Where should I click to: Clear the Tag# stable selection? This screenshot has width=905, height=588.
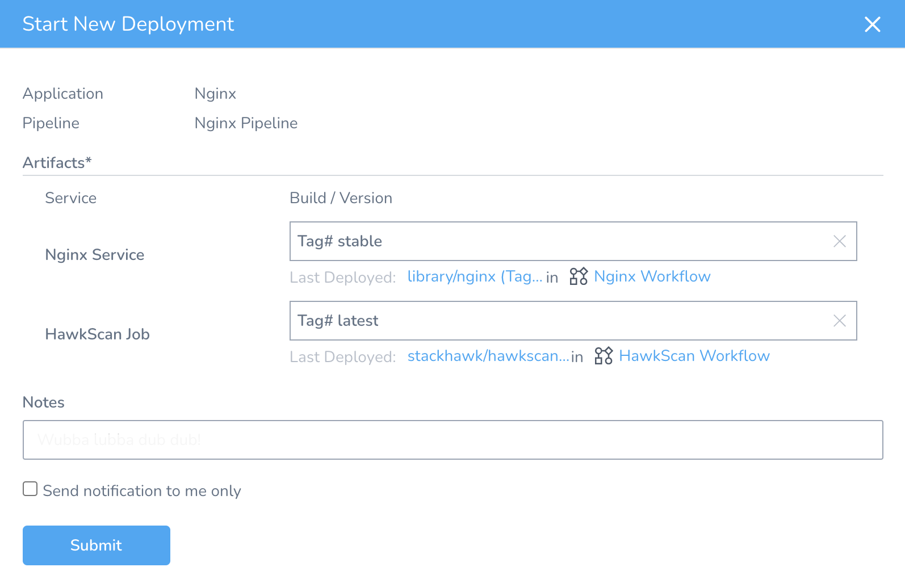point(839,241)
